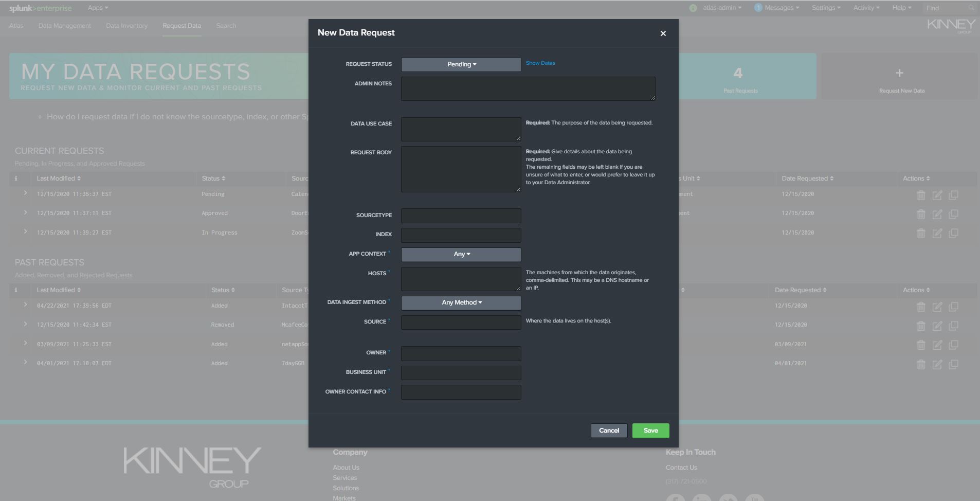Open the Data Ingest Method dropdown
The image size is (980, 501).
460,302
